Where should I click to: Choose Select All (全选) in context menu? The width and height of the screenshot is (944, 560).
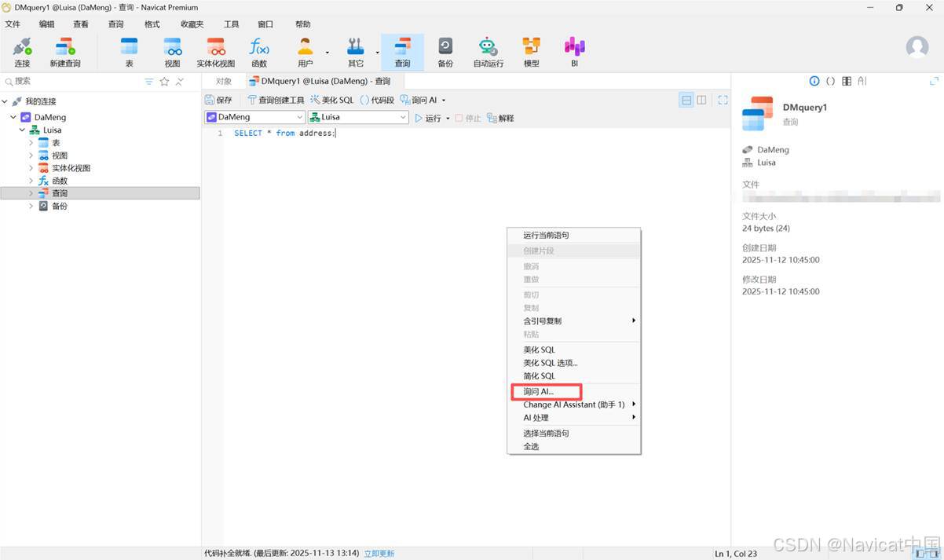click(x=574, y=446)
